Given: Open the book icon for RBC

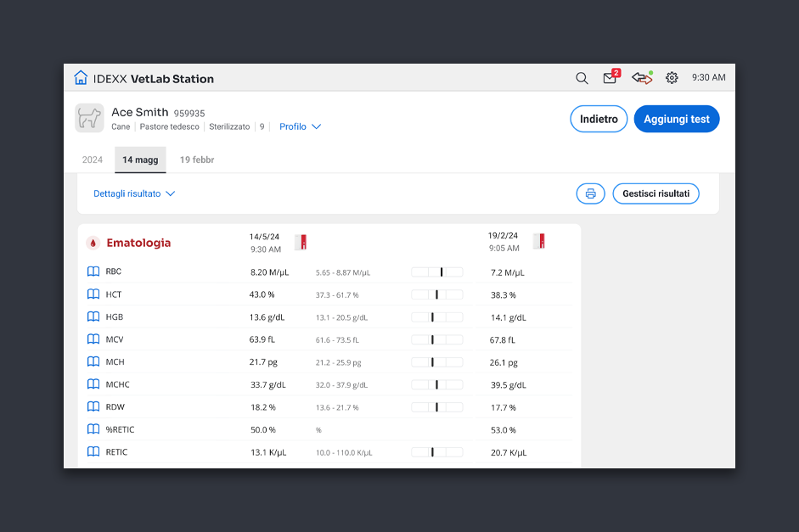Looking at the screenshot, I should pyautogui.click(x=93, y=272).
